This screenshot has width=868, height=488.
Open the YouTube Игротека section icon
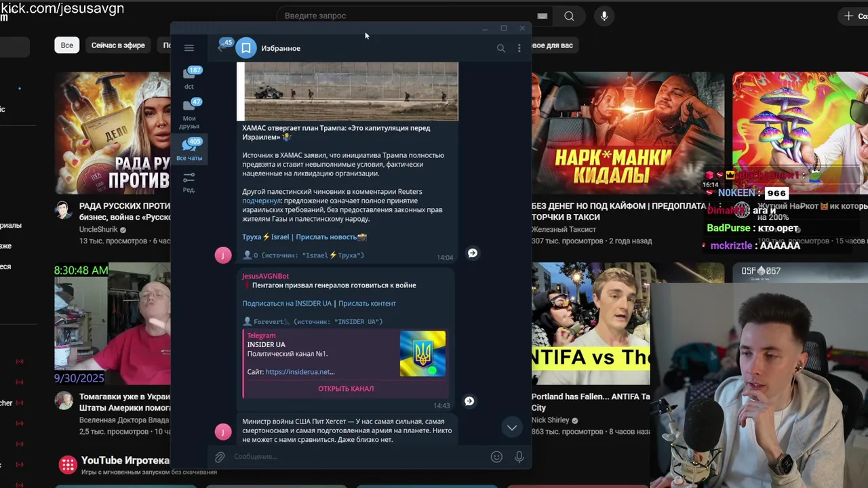click(68, 464)
